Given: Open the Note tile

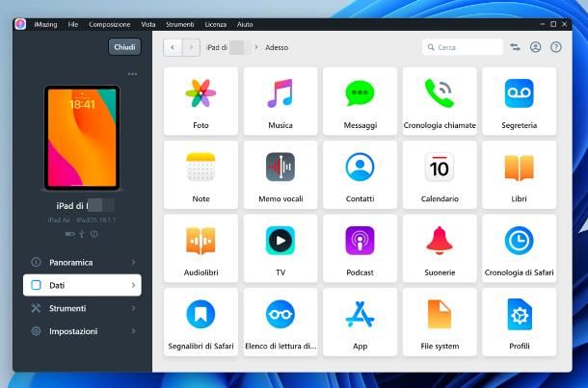Looking at the screenshot, I should tap(200, 175).
